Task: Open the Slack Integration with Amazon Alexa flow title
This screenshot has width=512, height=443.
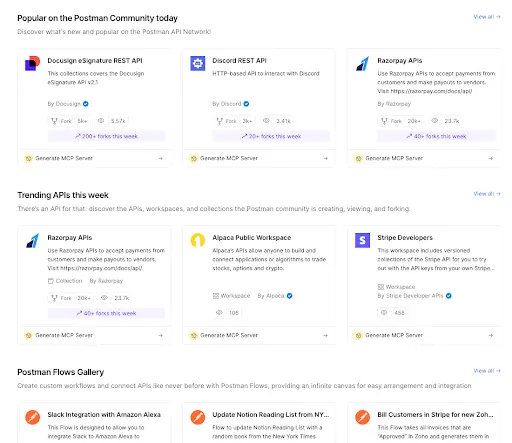Action: point(104,415)
